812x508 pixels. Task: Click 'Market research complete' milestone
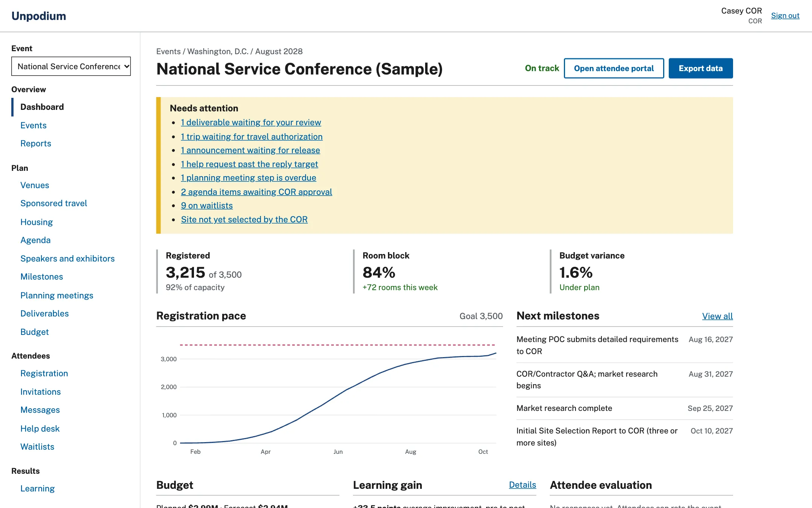(564, 408)
